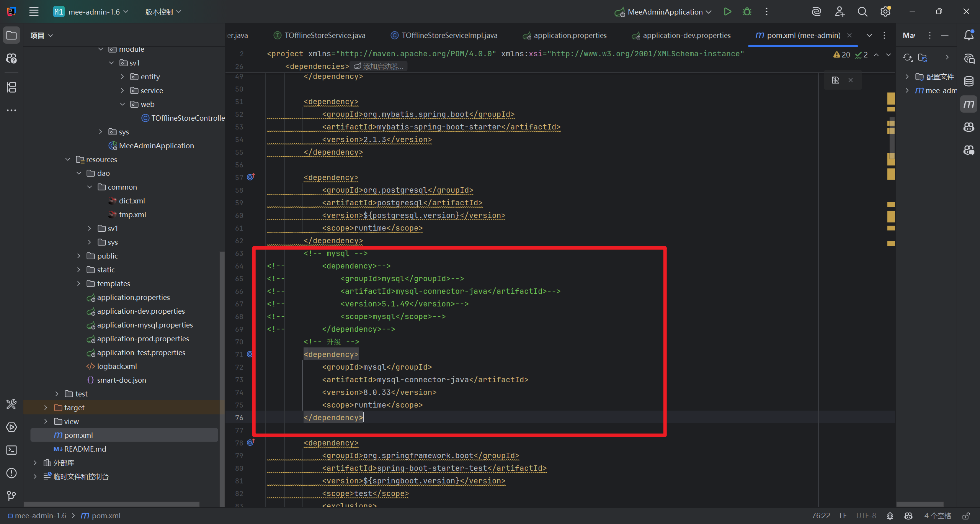
Task: Debug MeeAdminApplication with the bug icon
Action: [x=747, y=11]
